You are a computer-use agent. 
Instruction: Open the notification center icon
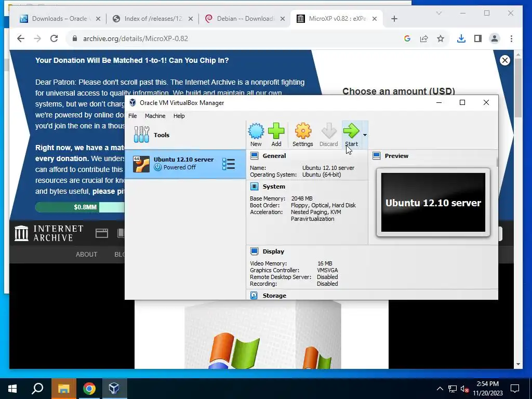pos(515,389)
